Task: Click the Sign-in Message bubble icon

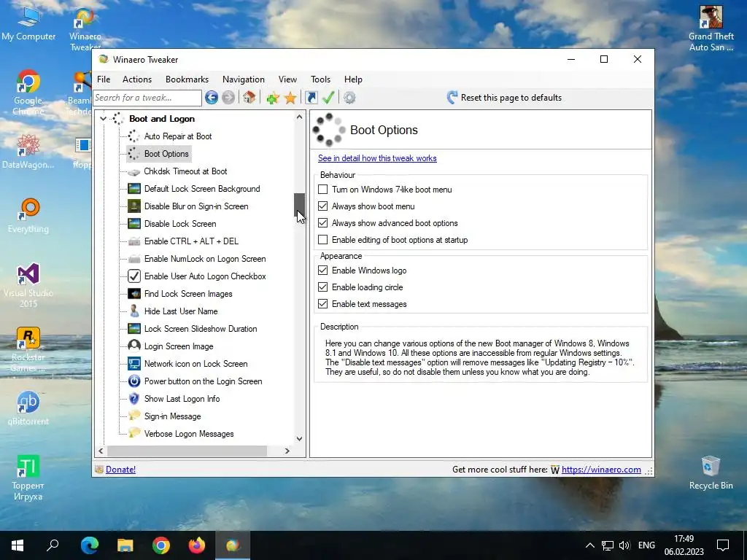Action: [x=134, y=416]
